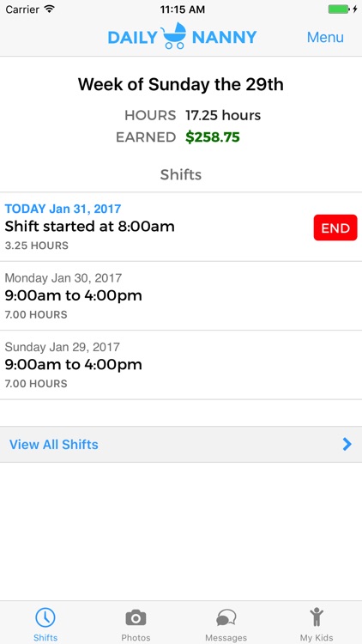
Task: Tap the baby stroller logo icon
Action: [x=174, y=36]
